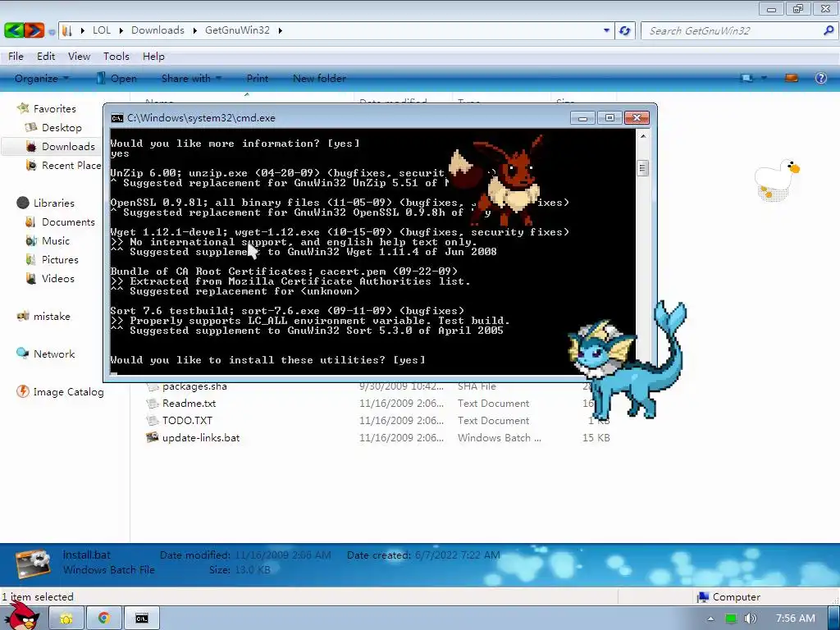The image size is (840, 630).
Task: Open the Help menu
Action: click(153, 57)
